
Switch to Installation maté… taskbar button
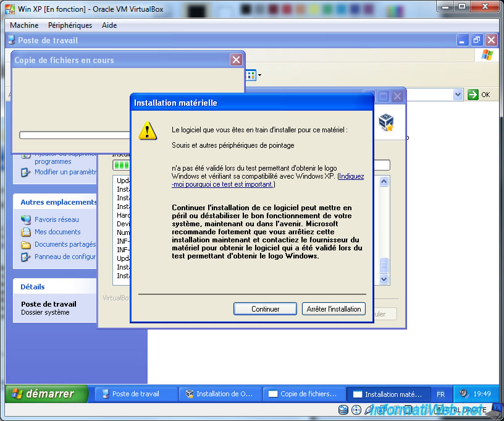pos(388,394)
